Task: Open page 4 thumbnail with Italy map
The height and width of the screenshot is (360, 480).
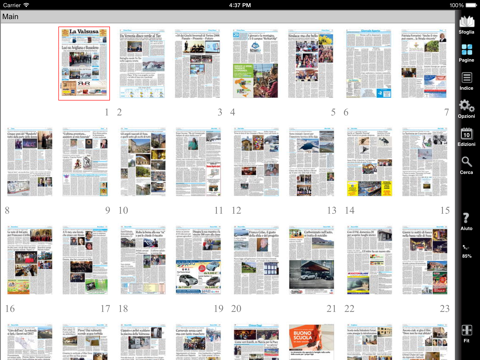Action: tap(255, 63)
